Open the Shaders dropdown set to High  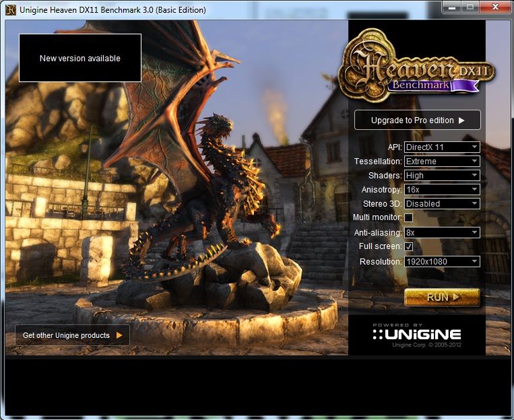click(x=442, y=175)
